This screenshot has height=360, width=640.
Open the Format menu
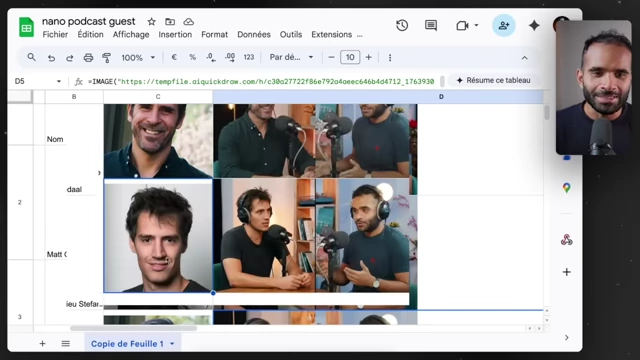(214, 35)
